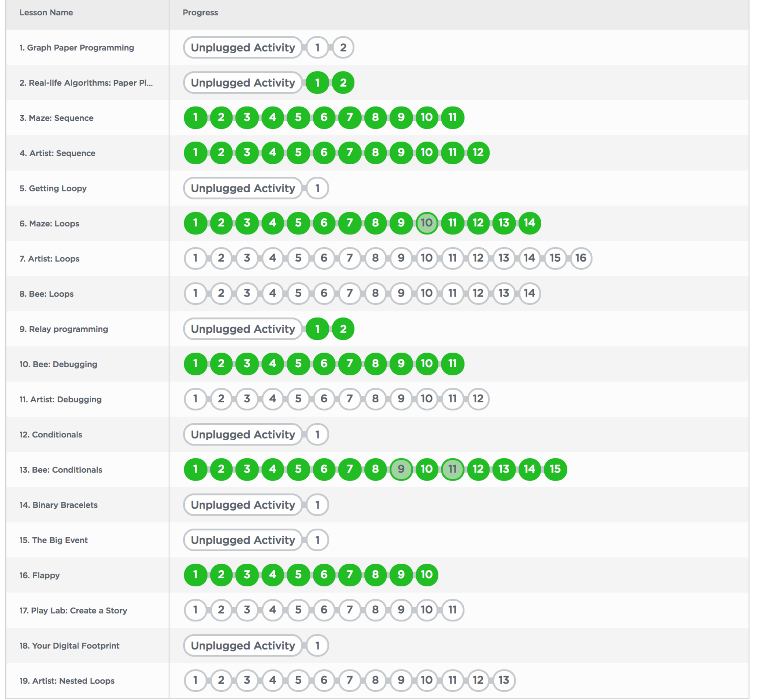
Task: Open The Big Event Unplugged Activity
Action: (x=243, y=540)
